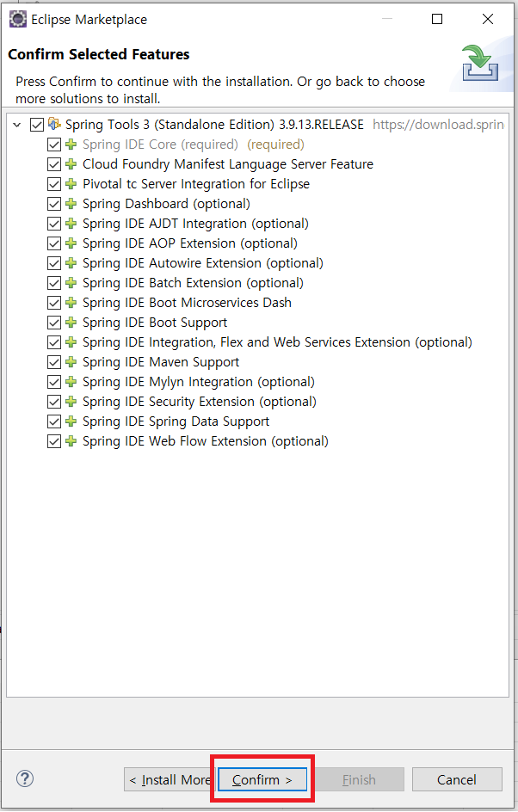This screenshot has width=518, height=812.
Task: Select Spring IDE Mylyn Integration label
Action: tap(199, 382)
